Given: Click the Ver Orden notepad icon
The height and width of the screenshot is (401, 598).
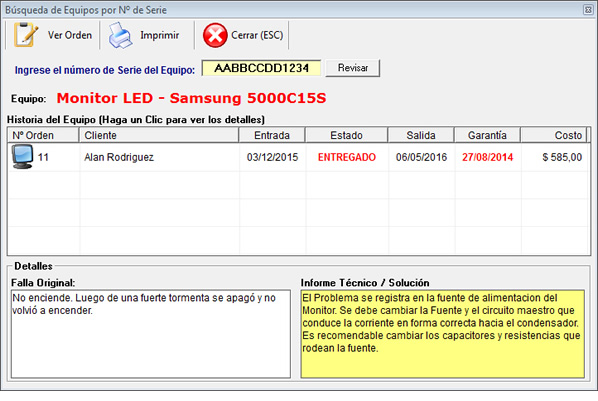Looking at the screenshot, I should [26, 35].
